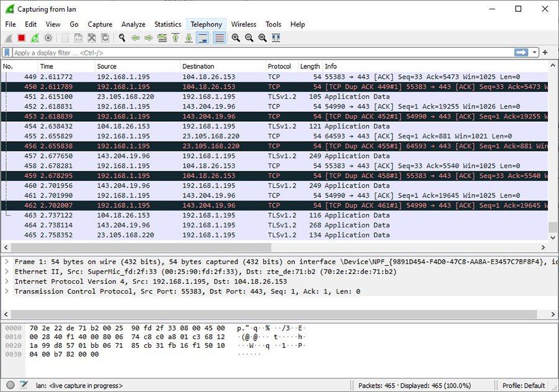This screenshot has height=392, width=559.
Task: Open the Statistics menu
Action: [x=168, y=24]
